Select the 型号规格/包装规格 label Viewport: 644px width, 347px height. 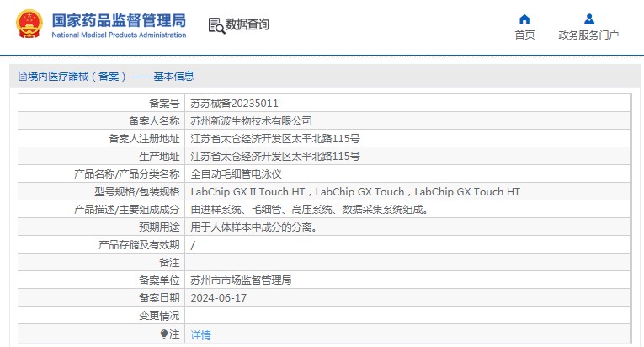pos(136,191)
